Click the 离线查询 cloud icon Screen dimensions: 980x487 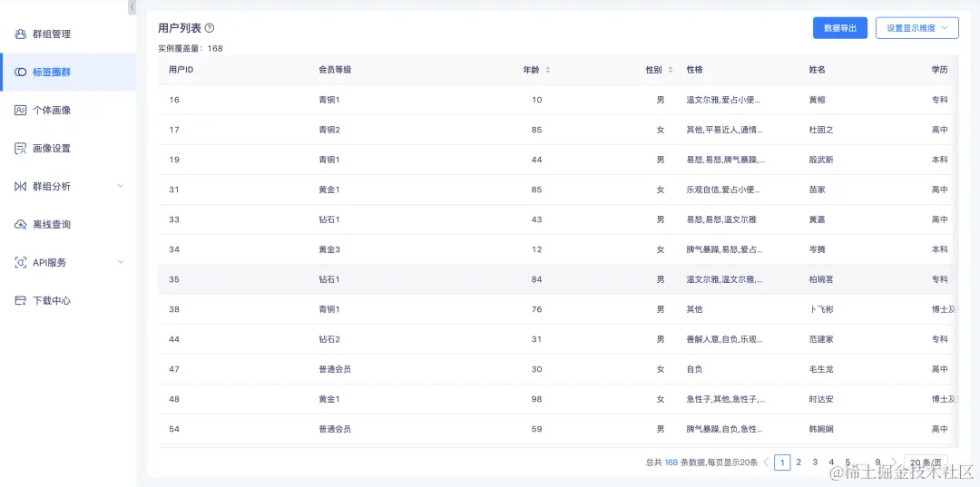click(x=20, y=225)
